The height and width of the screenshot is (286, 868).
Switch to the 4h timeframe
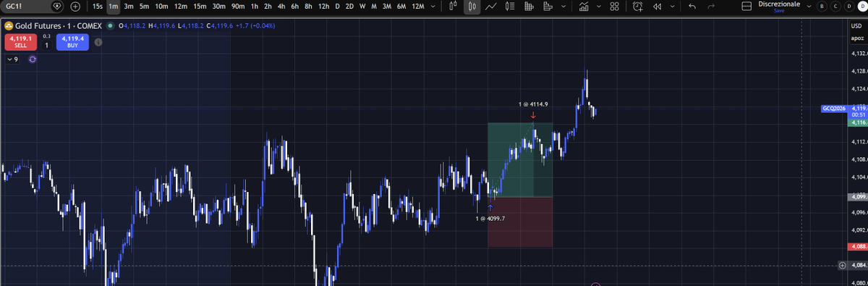pyautogui.click(x=281, y=7)
